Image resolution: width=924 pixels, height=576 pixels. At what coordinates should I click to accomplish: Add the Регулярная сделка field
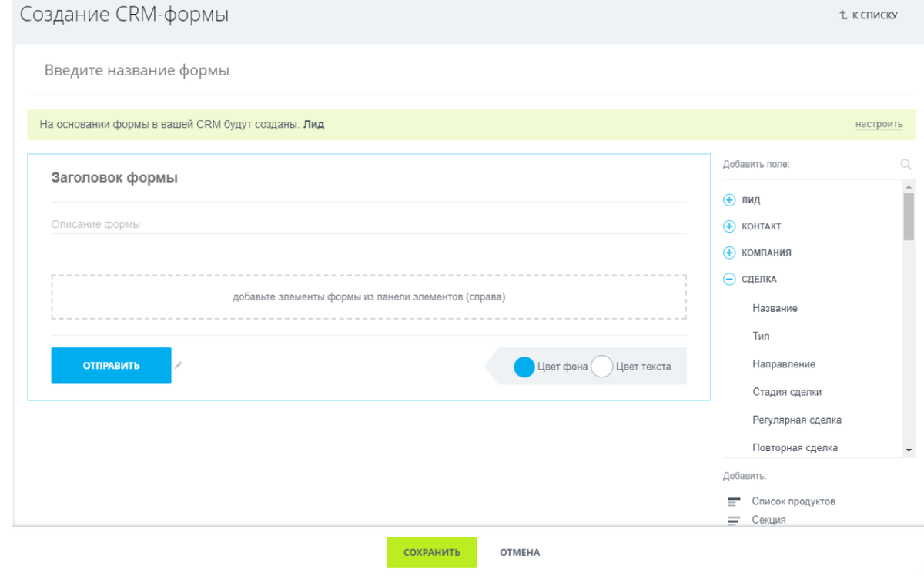[797, 420]
